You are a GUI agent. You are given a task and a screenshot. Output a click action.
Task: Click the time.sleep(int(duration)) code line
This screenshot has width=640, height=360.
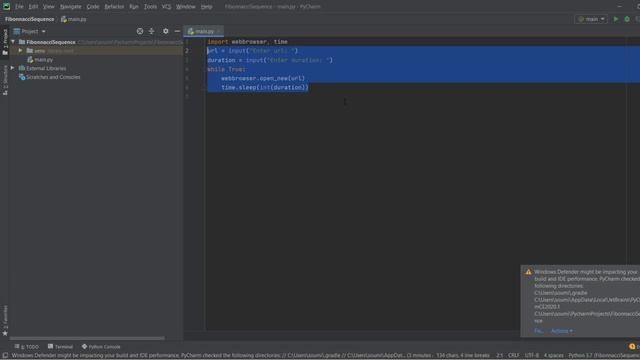click(x=265, y=87)
